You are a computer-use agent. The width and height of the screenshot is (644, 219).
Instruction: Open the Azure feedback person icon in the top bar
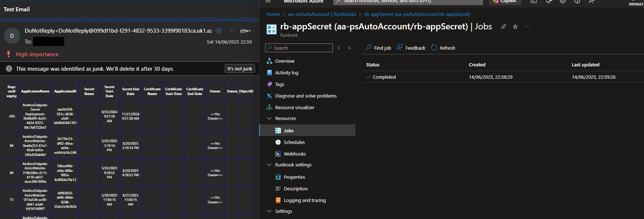pos(592,1)
